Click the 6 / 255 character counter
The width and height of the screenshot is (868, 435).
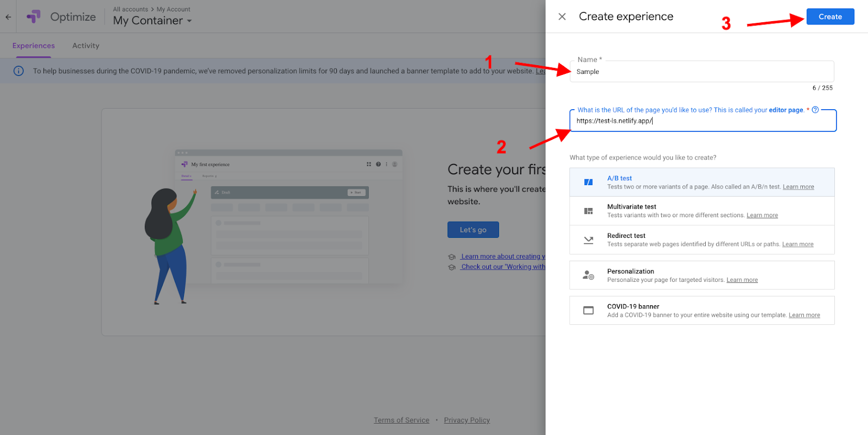click(x=822, y=88)
